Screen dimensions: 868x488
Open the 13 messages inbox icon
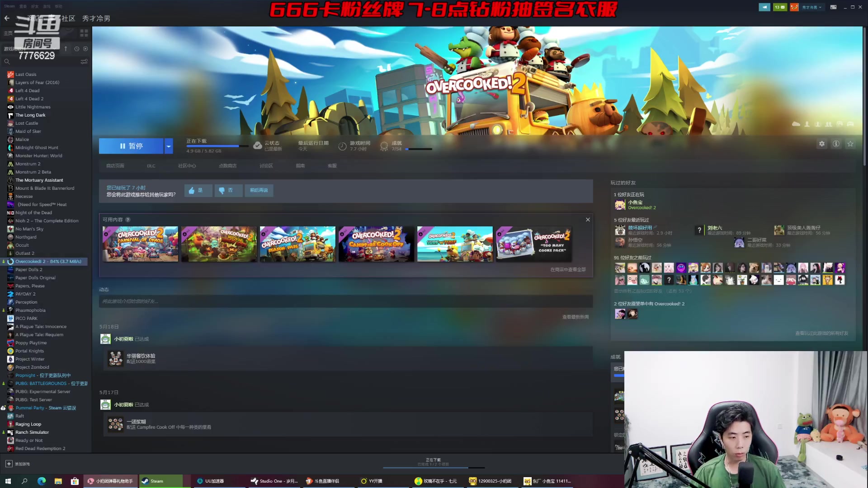tap(780, 7)
